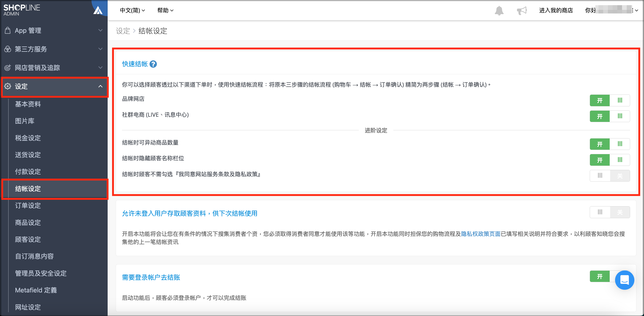Click the 第三方服务 sidebar icon

8,49
